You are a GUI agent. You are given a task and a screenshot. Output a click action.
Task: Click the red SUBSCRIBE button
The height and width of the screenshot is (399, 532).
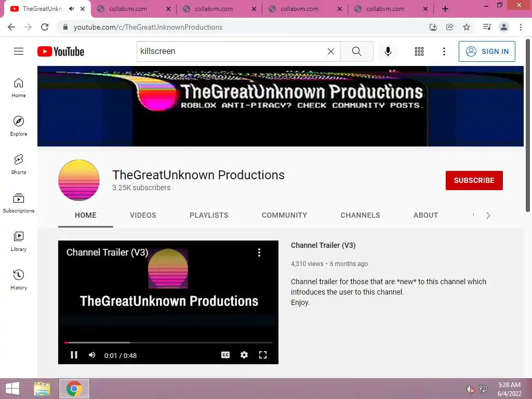474,180
